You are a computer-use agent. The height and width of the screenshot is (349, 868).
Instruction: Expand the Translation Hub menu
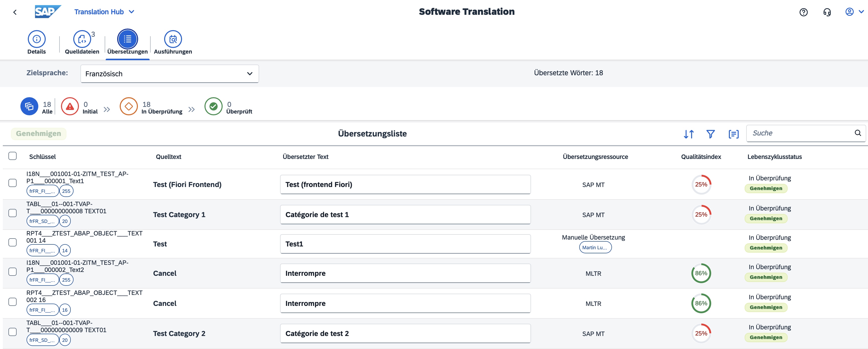pyautogui.click(x=104, y=12)
